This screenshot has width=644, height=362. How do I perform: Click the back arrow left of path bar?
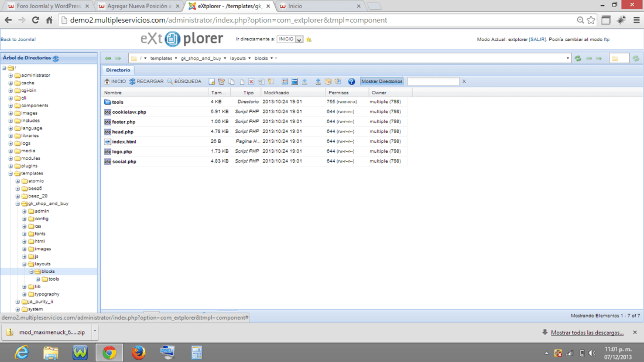[x=108, y=59]
